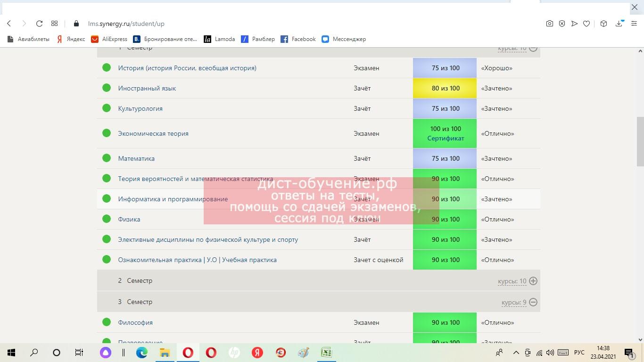Open Yandex Protect shield panel

561,24
